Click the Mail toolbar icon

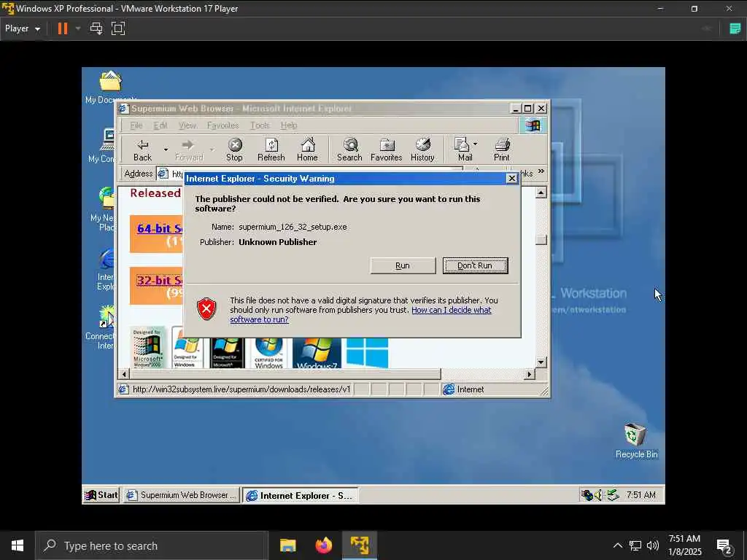(x=463, y=149)
